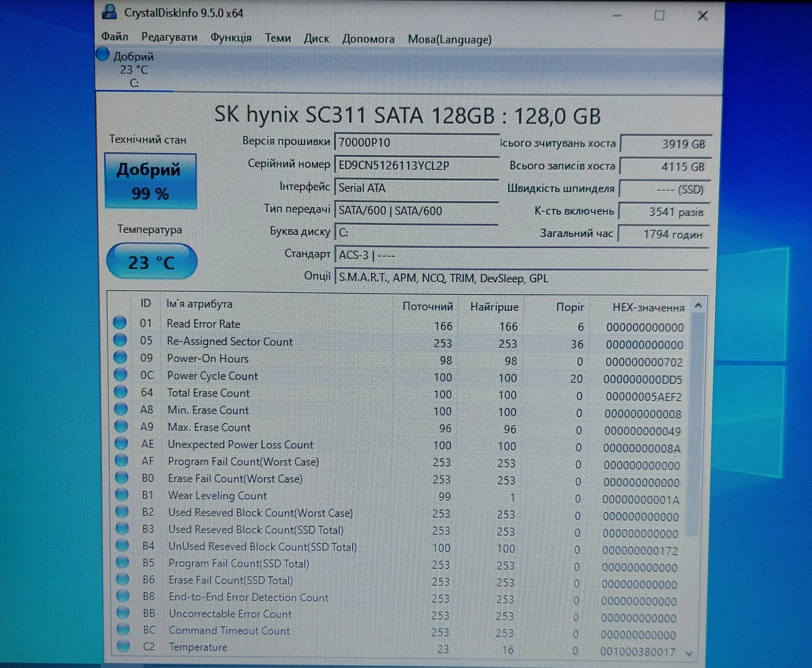Image resolution: width=812 pixels, height=668 pixels.
Task: Open the Теми menu
Action: pos(278,38)
